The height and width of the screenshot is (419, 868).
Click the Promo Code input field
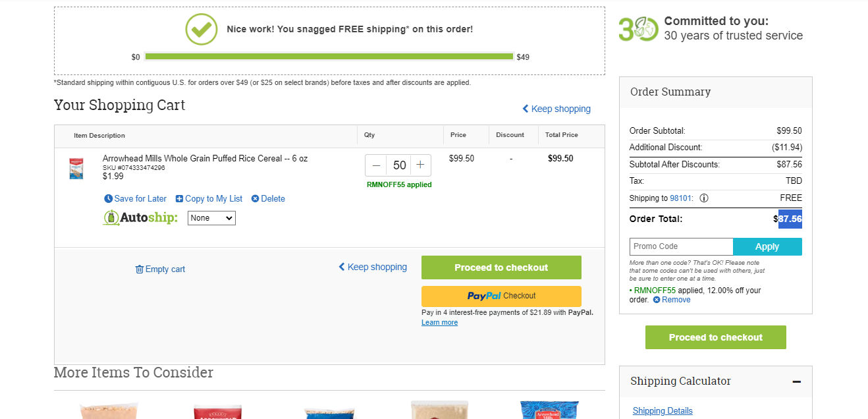tap(681, 246)
